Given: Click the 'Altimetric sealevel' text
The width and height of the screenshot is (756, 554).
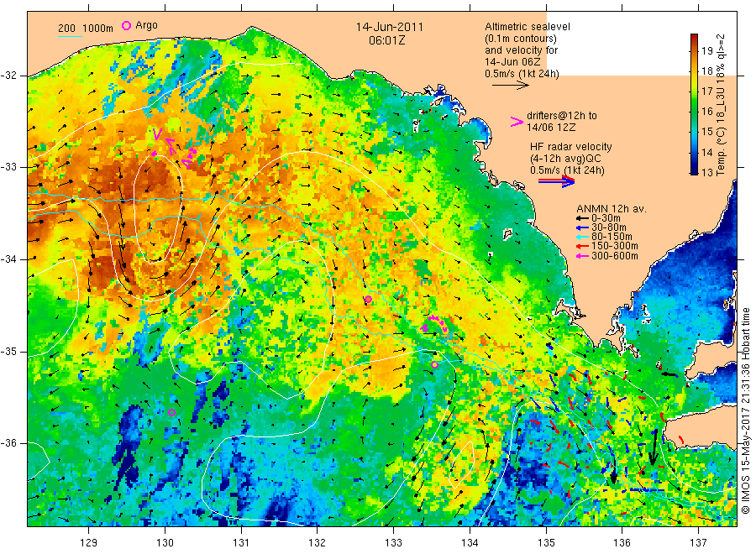Looking at the screenshot, I should tap(528, 27).
